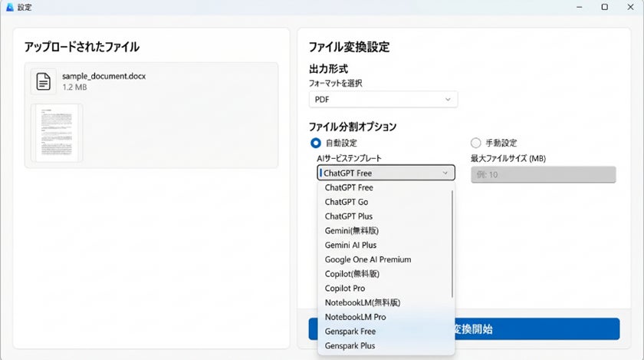Screen dimensions: 644x360
Task: Click the 最大ファイルサイズ input field
Action: point(543,174)
